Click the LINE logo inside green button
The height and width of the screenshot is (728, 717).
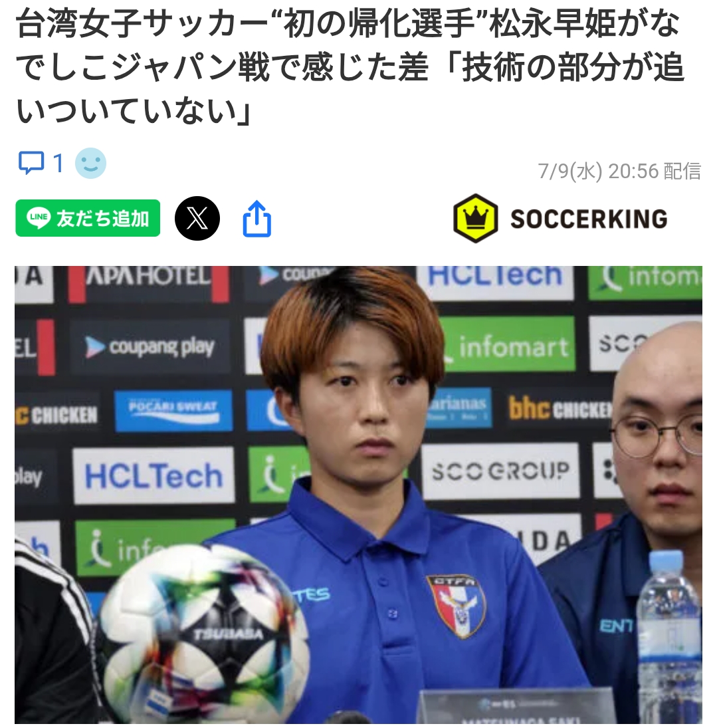click(39, 217)
